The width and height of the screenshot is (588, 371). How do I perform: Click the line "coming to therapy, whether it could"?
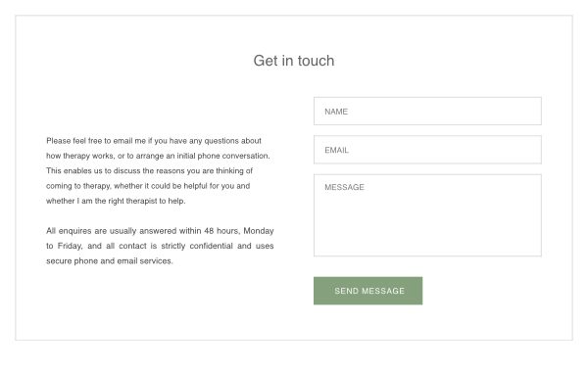click(148, 186)
